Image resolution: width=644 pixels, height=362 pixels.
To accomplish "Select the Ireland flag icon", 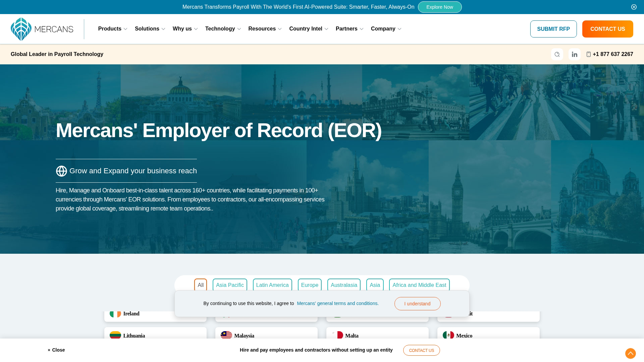I will (x=116, y=314).
